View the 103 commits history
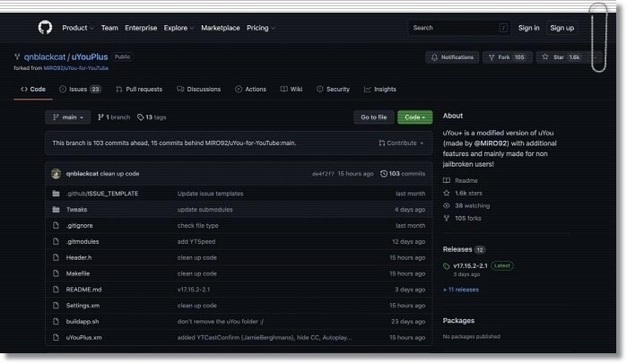 click(x=403, y=173)
